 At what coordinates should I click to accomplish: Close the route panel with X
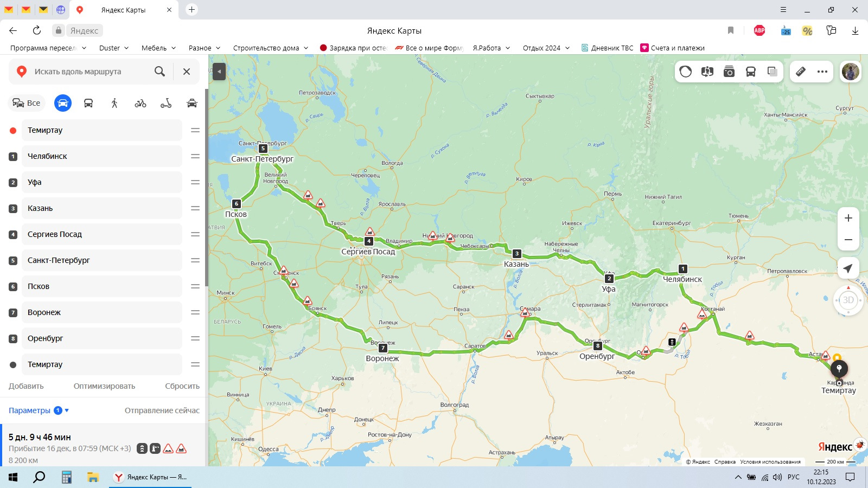coord(187,72)
